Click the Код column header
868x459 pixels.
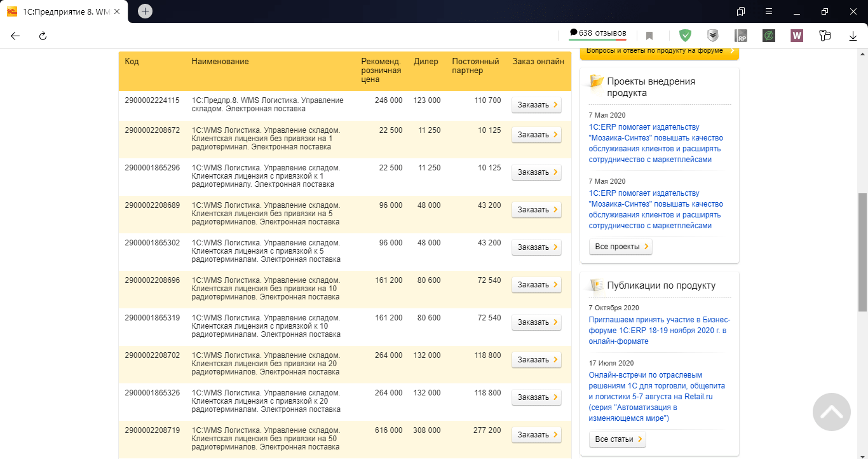(x=132, y=62)
